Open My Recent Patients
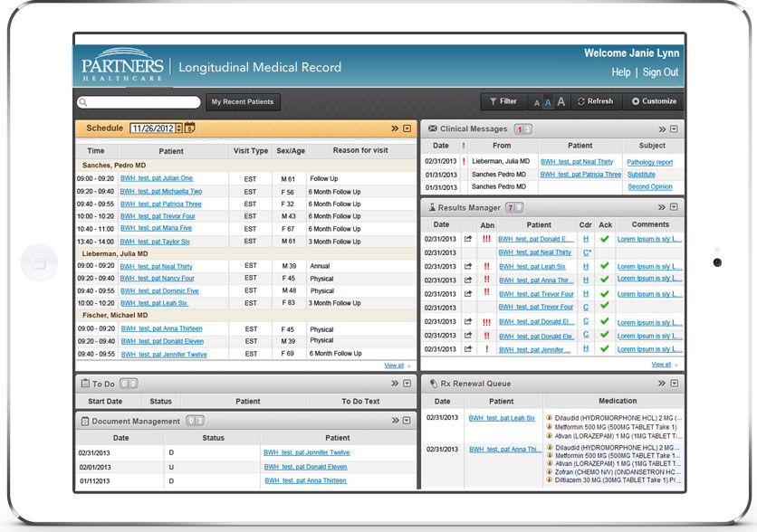The image size is (757, 532). 243,102
